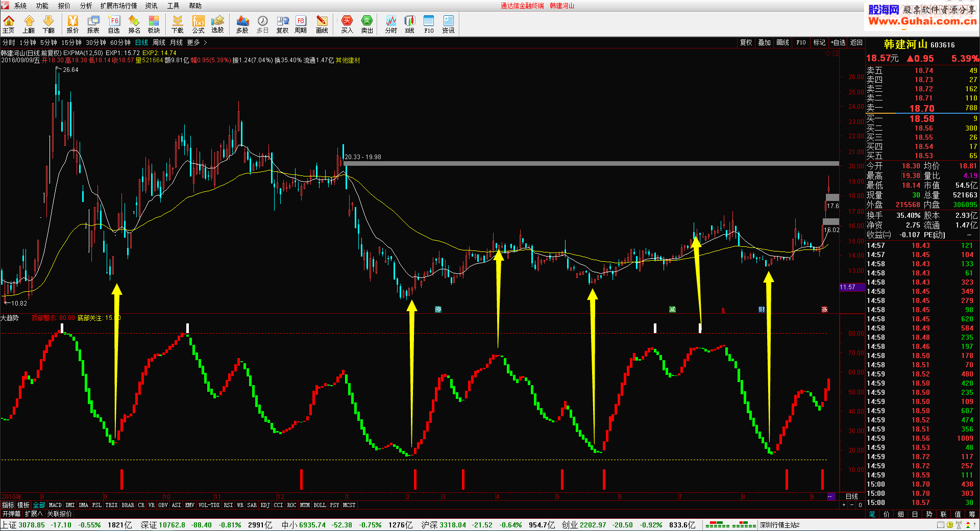Open the 公式 formula manager icon

(198, 24)
